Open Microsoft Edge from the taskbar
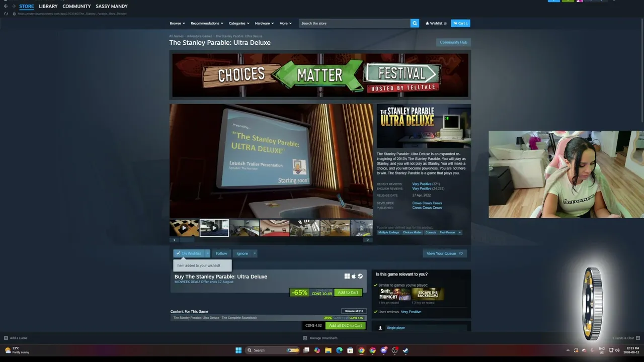Screen dimensions: 644x362 pyautogui.click(x=339, y=350)
